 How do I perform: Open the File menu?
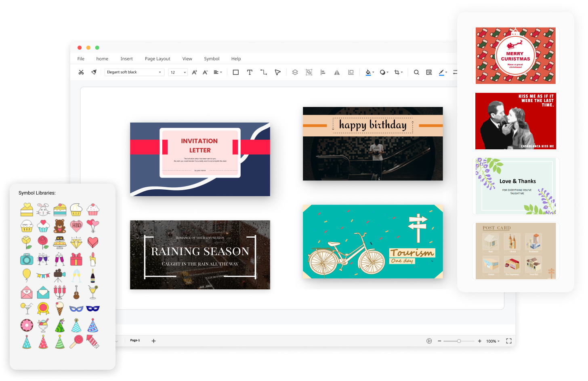[x=81, y=59]
